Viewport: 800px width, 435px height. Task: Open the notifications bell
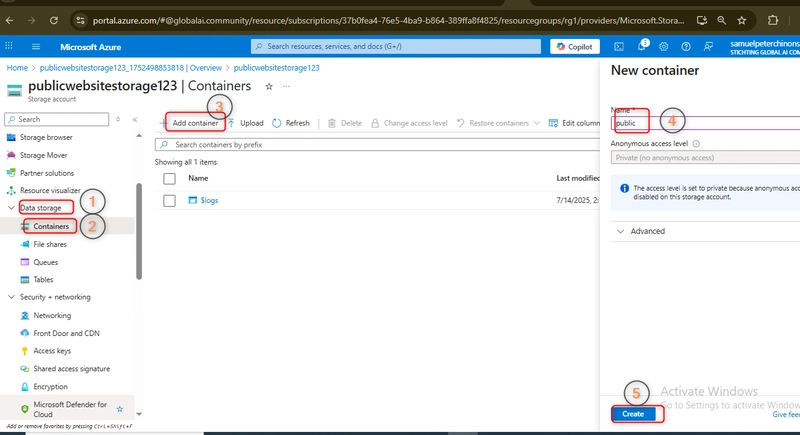click(642, 46)
